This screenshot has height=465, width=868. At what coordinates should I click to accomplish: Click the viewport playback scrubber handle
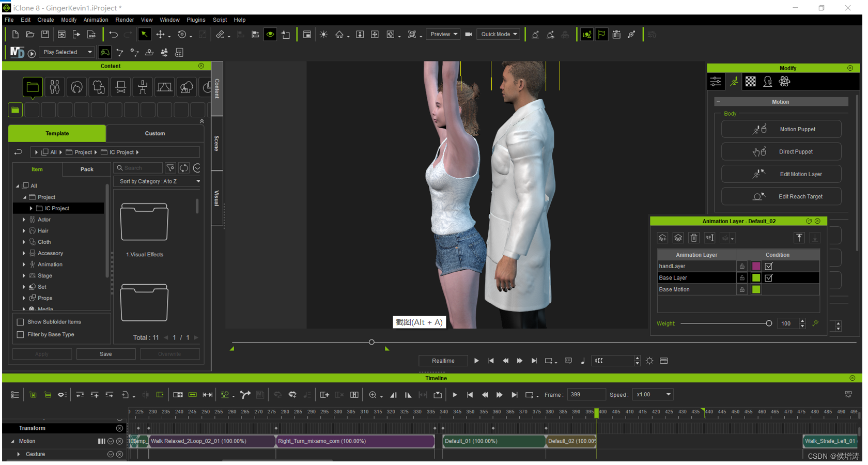(371, 342)
